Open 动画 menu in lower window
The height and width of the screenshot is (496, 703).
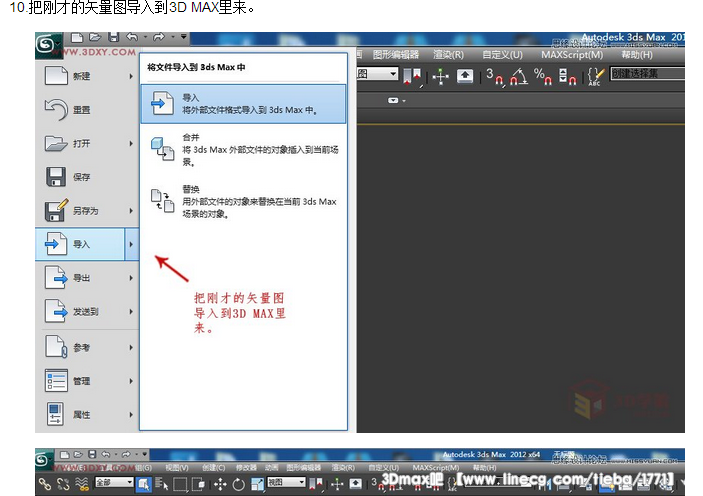click(x=271, y=468)
